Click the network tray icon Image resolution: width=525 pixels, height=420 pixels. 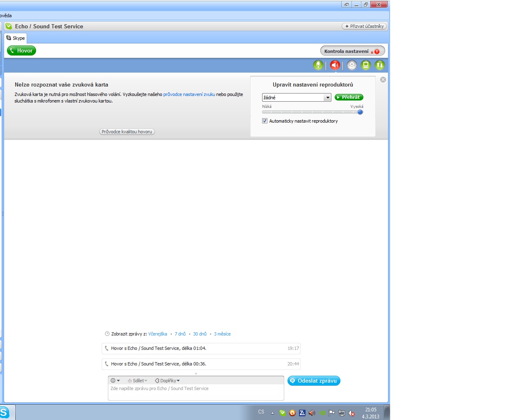(x=342, y=413)
